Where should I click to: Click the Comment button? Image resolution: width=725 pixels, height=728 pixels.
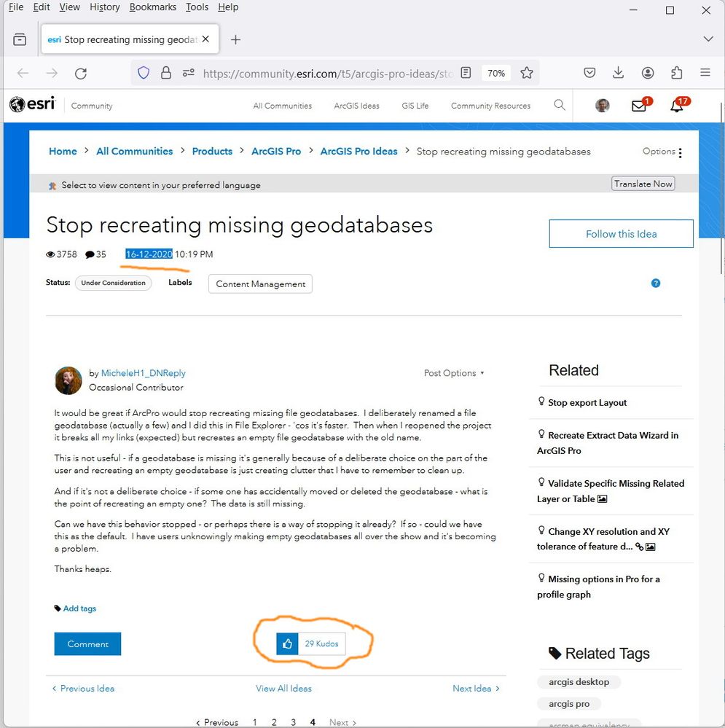(87, 644)
